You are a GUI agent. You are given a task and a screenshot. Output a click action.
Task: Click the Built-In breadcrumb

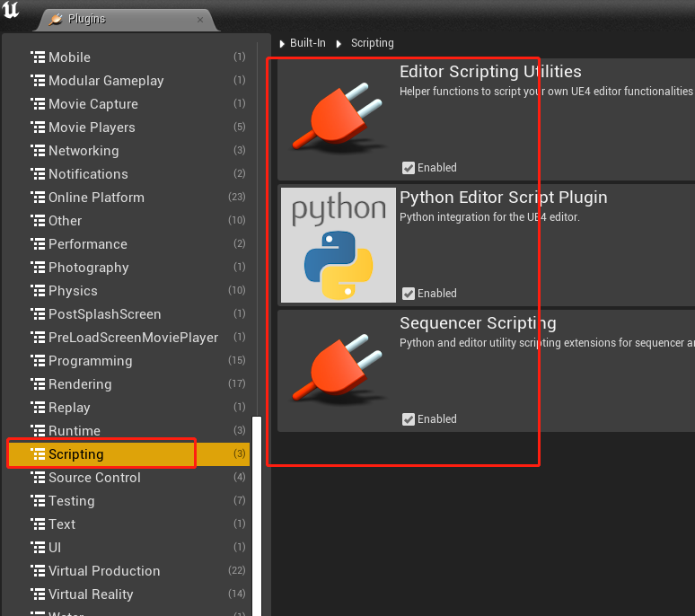tap(308, 43)
